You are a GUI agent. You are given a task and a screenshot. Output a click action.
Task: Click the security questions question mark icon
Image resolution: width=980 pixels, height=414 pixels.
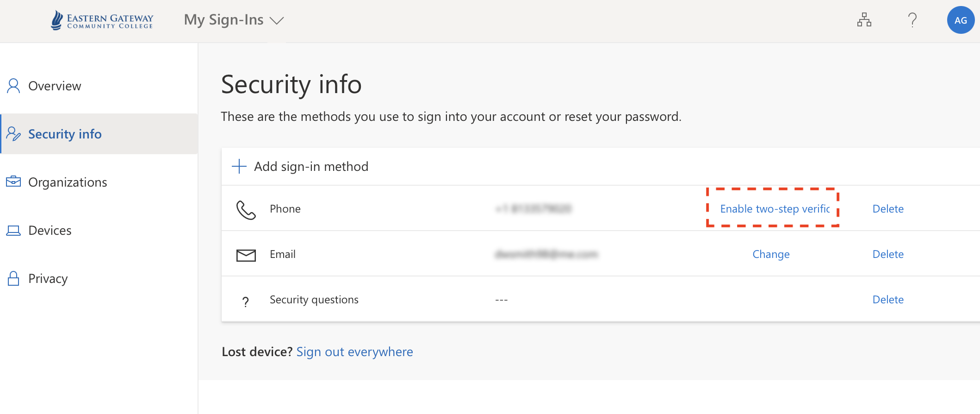coord(246,301)
